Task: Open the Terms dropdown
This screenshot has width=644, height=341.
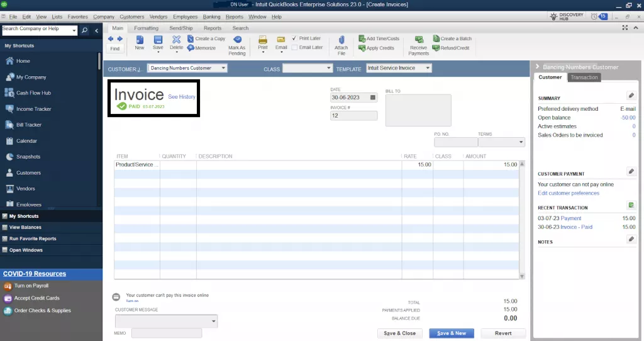Action: click(x=521, y=142)
